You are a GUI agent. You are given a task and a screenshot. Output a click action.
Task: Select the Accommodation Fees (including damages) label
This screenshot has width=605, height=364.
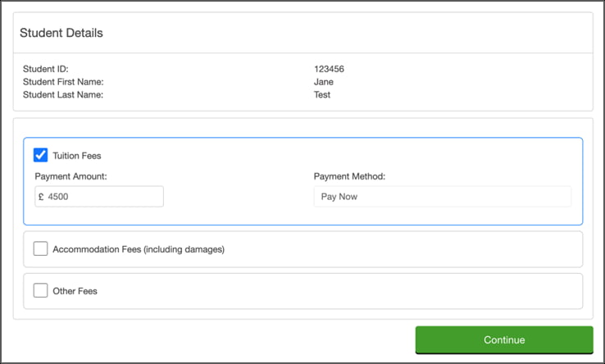pyautogui.click(x=138, y=248)
